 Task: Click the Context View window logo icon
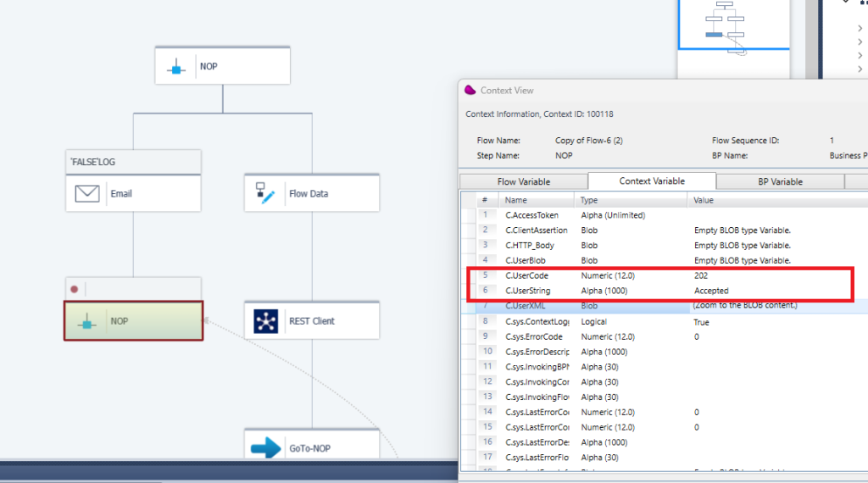pos(470,90)
